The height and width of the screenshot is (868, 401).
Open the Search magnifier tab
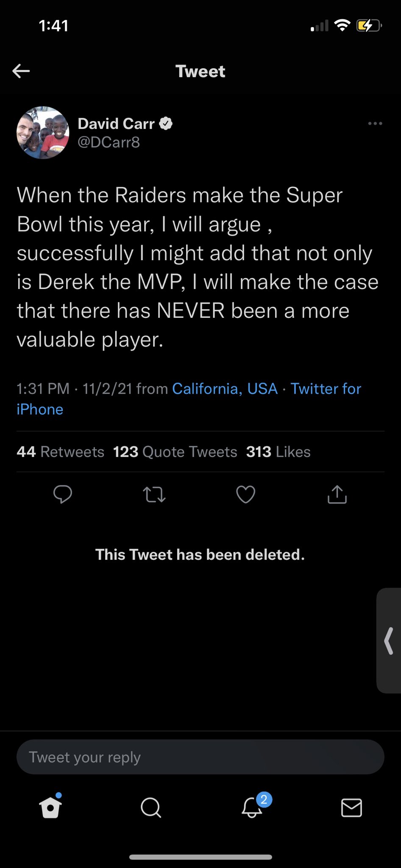pyautogui.click(x=150, y=807)
